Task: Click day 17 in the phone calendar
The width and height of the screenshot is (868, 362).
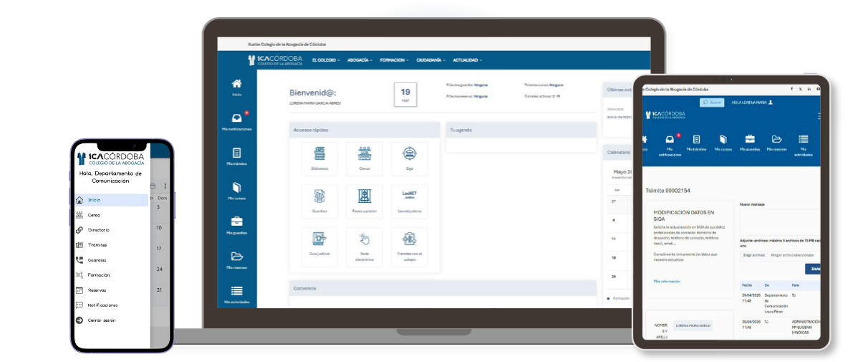Action: click(159, 249)
